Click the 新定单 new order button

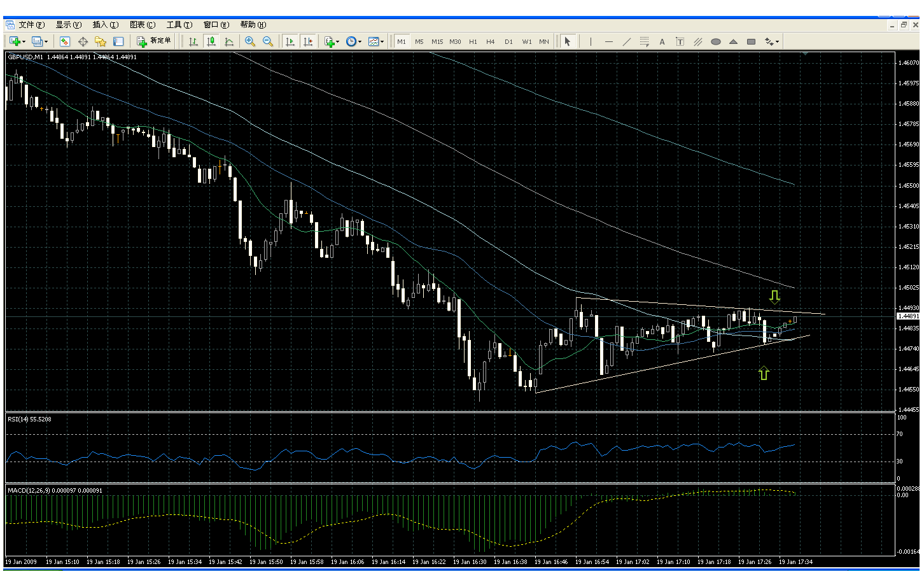click(x=155, y=41)
